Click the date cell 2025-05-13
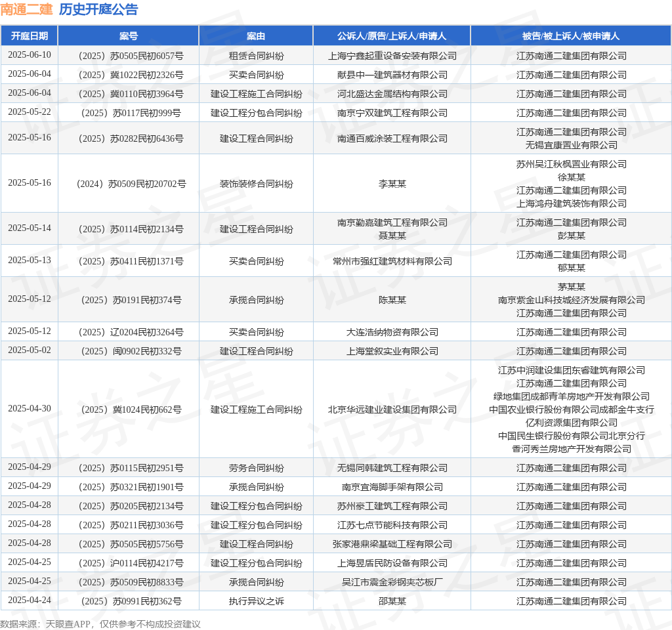This screenshot has width=672, height=630. pyautogui.click(x=29, y=260)
